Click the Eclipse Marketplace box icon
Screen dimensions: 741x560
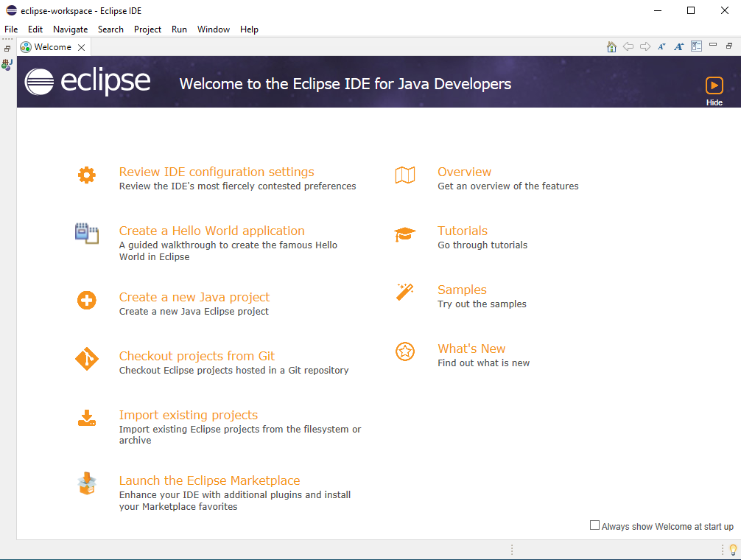pos(86,483)
